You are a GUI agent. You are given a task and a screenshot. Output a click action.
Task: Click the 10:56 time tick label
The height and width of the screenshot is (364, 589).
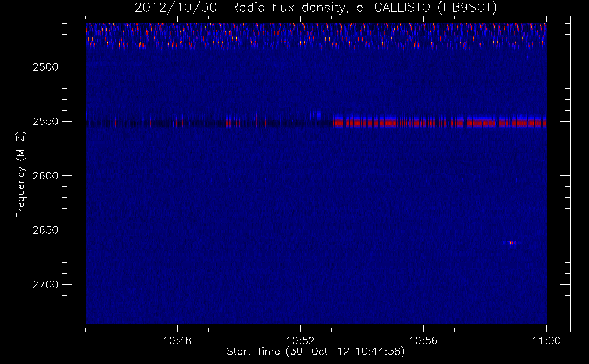(x=423, y=341)
